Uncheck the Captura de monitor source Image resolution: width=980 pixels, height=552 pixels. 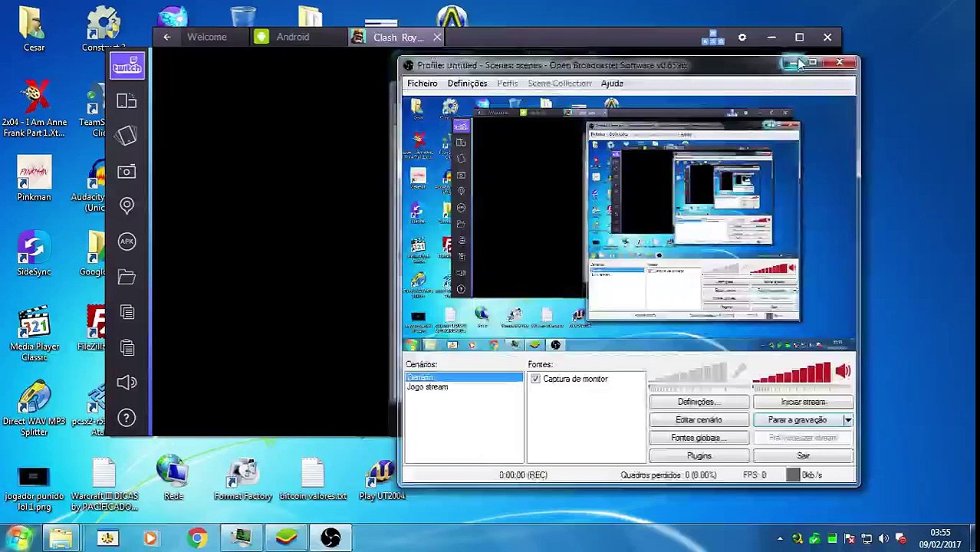(535, 379)
